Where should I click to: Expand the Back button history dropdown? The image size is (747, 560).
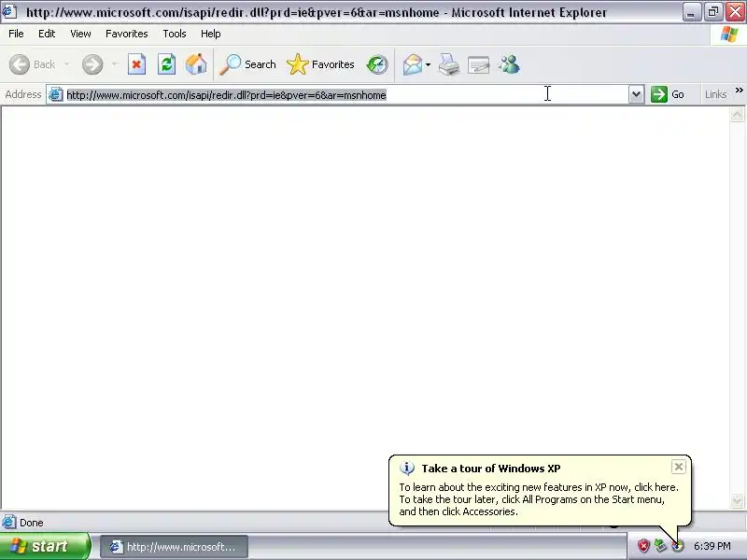click(x=66, y=64)
